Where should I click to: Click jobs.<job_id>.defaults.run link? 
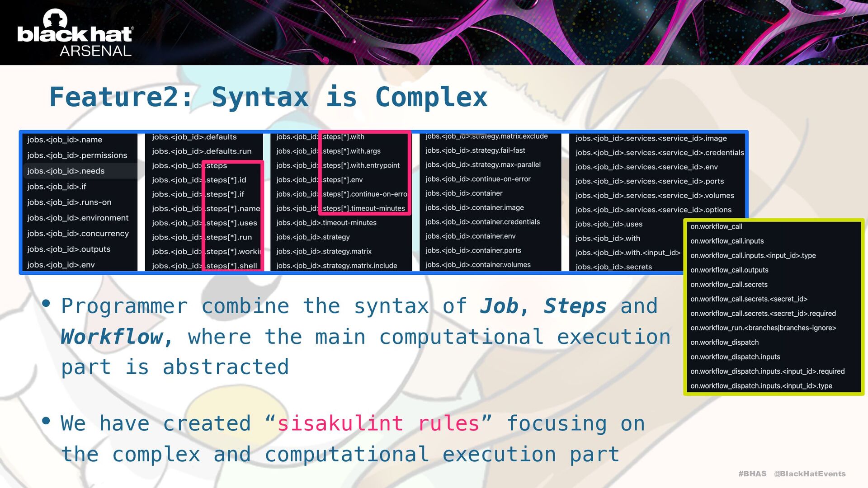coord(202,151)
